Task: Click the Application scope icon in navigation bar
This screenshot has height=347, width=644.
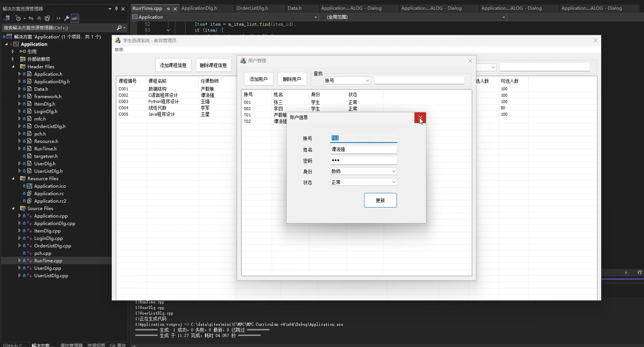Action: click(x=135, y=17)
